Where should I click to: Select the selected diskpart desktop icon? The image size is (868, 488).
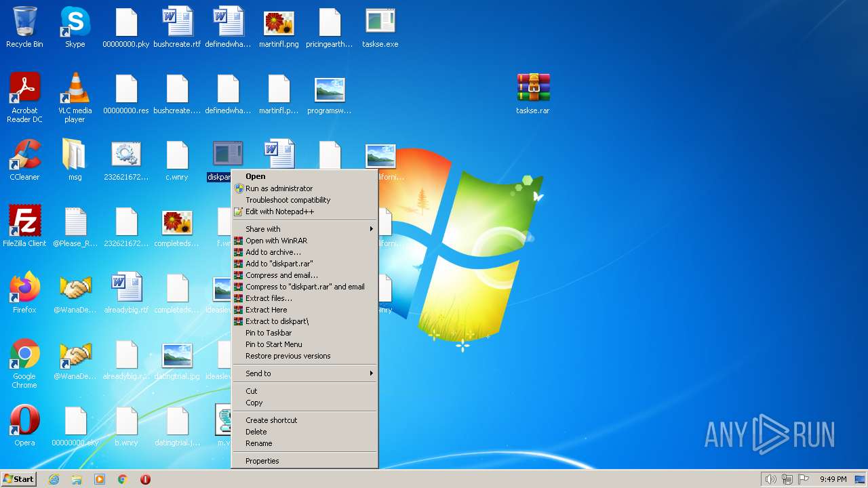tap(227, 160)
